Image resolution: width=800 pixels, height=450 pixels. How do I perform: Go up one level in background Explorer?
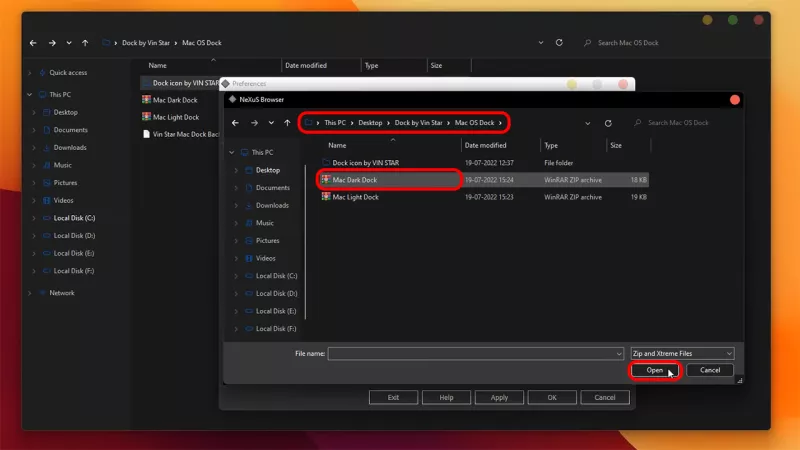(85, 43)
